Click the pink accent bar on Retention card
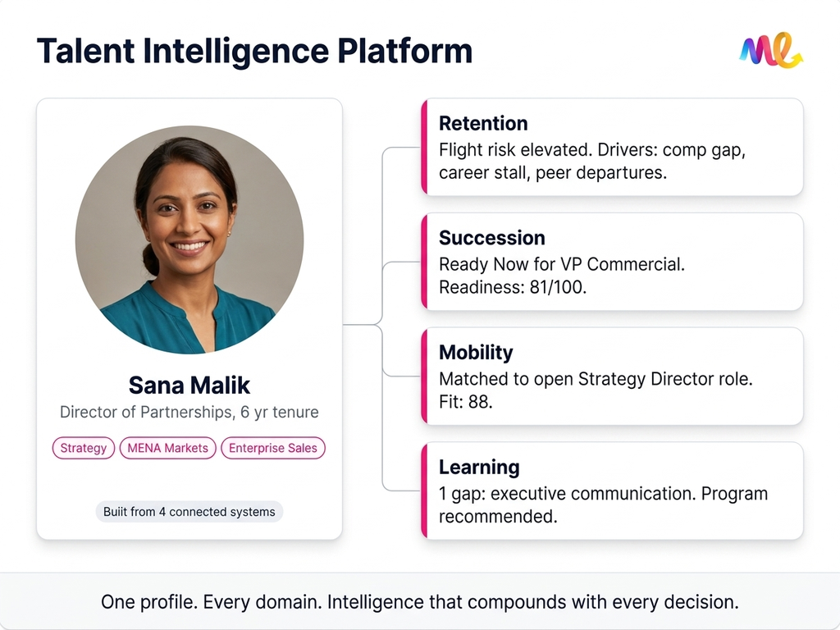The width and height of the screenshot is (840, 630). click(424, 148)
